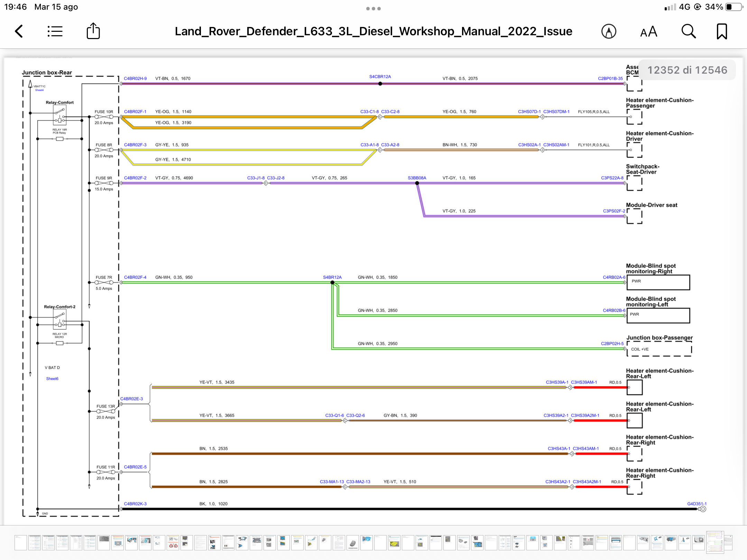Tap connector label C3HS39A-1
Screen dimensions: 747x560
click(x=557, y=382)
